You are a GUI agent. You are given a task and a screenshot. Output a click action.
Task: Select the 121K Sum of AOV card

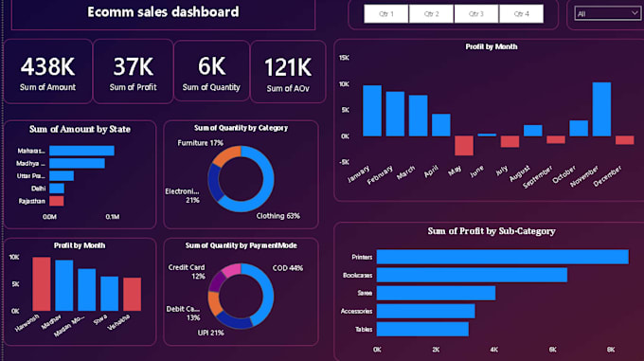click(x=288, y=72)
